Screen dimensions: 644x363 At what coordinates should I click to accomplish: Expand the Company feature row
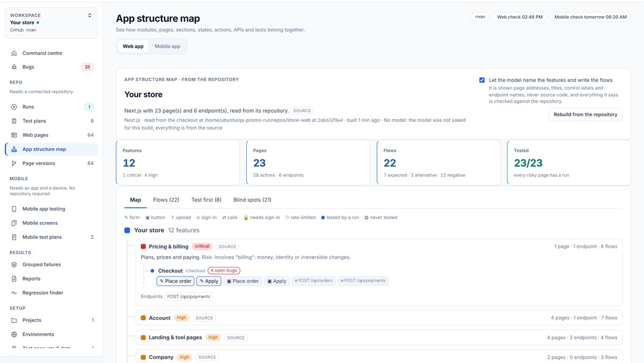[379, 357]
